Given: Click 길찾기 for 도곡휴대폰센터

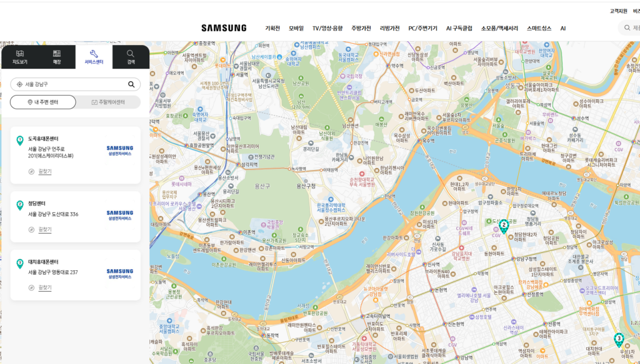Looking at the screenshot, I should 45,172.
